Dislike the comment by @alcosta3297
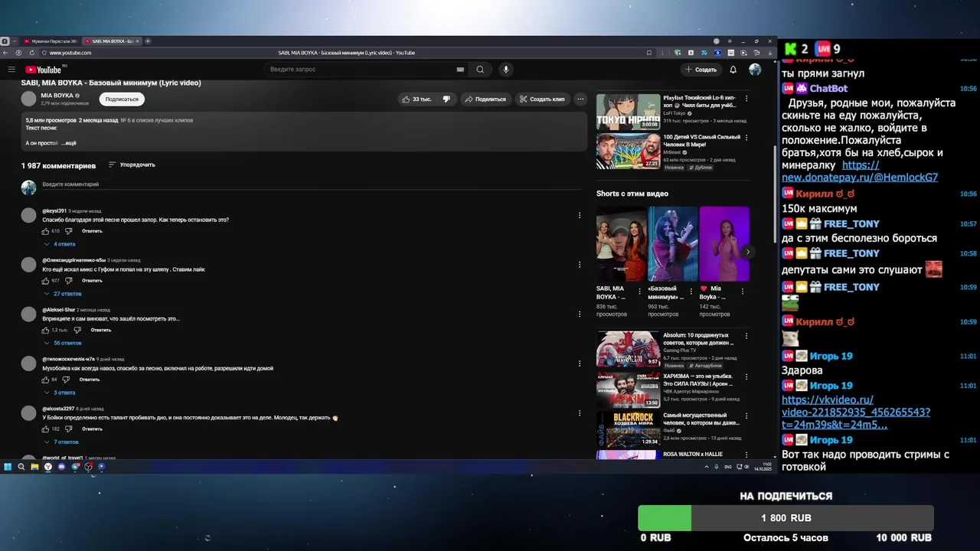This screenshot has width=980, height=551. (x=69, y=429)
